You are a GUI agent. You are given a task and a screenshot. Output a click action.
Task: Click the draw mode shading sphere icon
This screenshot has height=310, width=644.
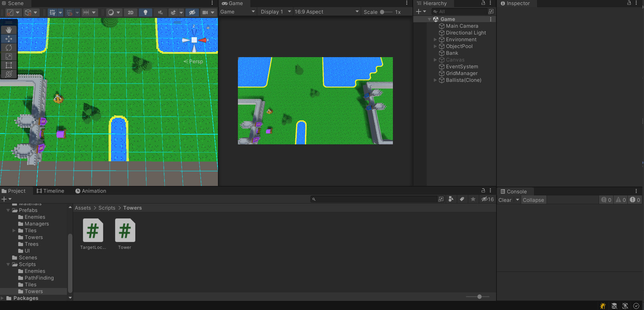[111, 13]
